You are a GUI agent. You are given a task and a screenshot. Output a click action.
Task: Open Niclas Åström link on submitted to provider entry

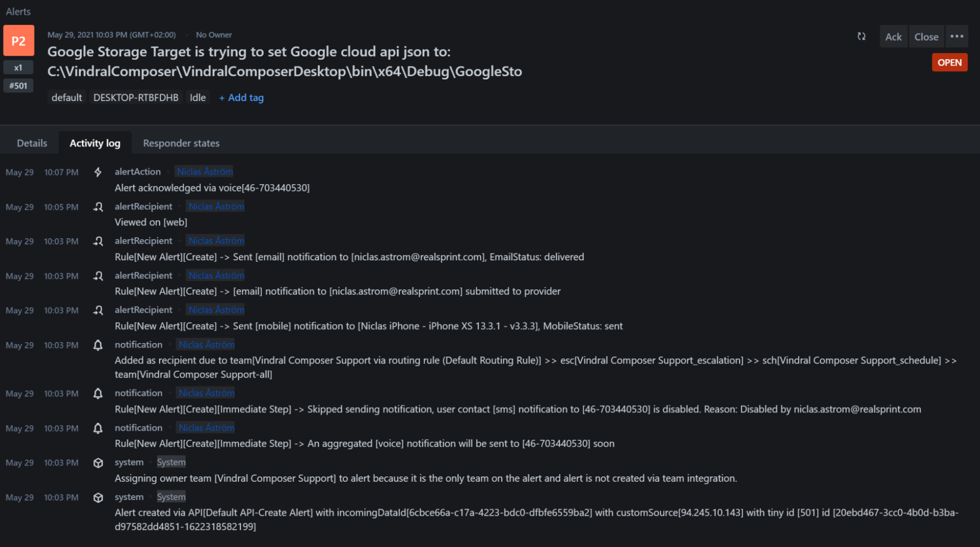click(x=216, y=275)
